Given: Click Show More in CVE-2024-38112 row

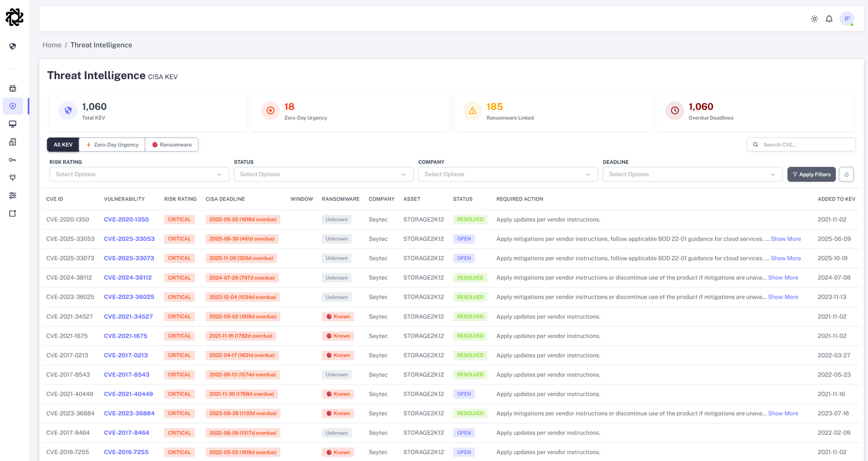Looking at the screenshot, I should [783, 278].
